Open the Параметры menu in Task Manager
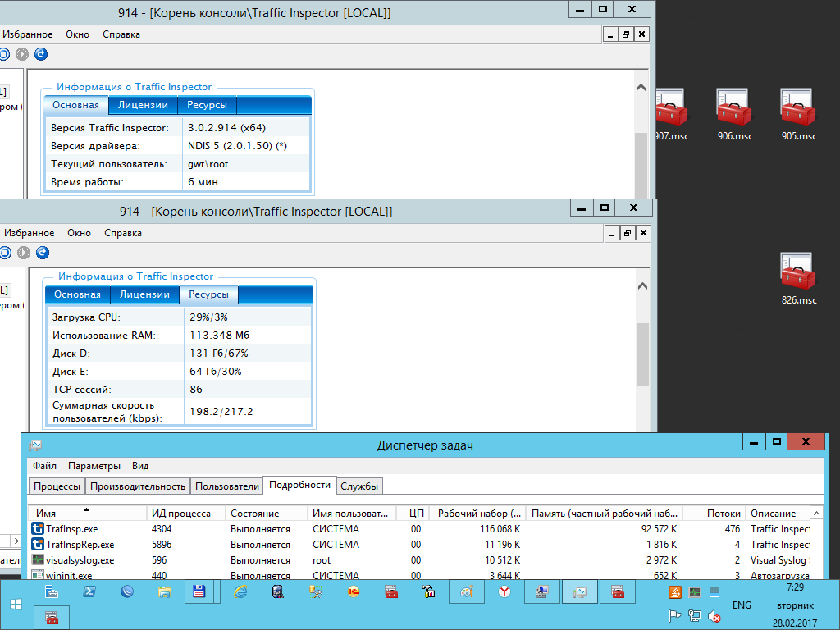 (94, 466)
